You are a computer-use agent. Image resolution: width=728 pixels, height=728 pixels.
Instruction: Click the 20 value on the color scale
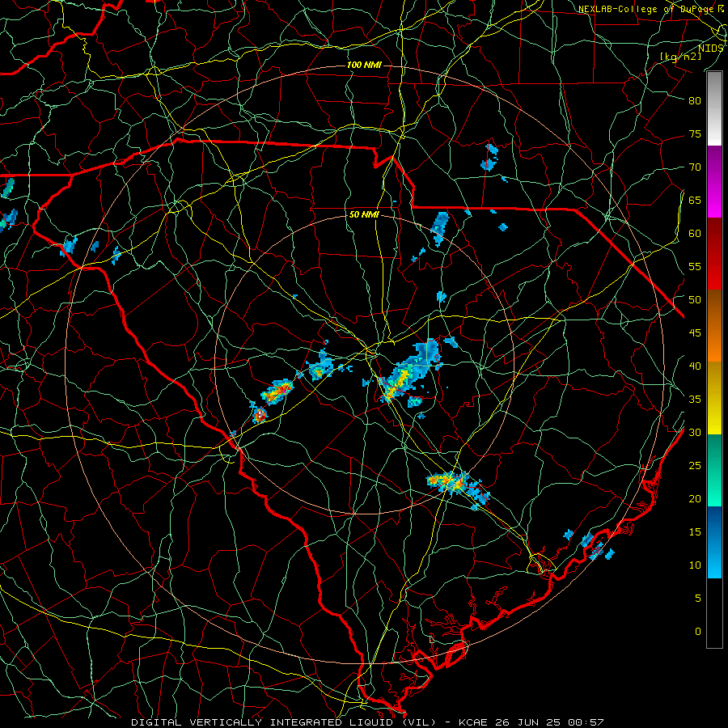pos(695,498)
